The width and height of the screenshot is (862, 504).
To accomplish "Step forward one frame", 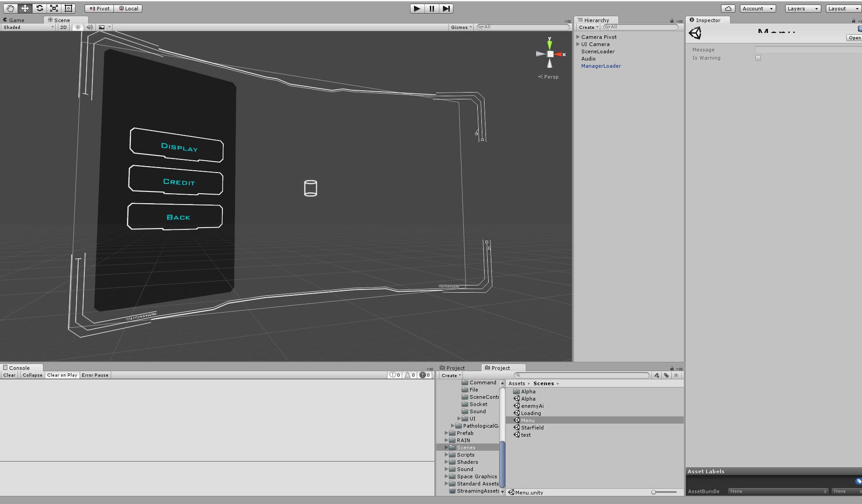I will (x=446, y=8).
